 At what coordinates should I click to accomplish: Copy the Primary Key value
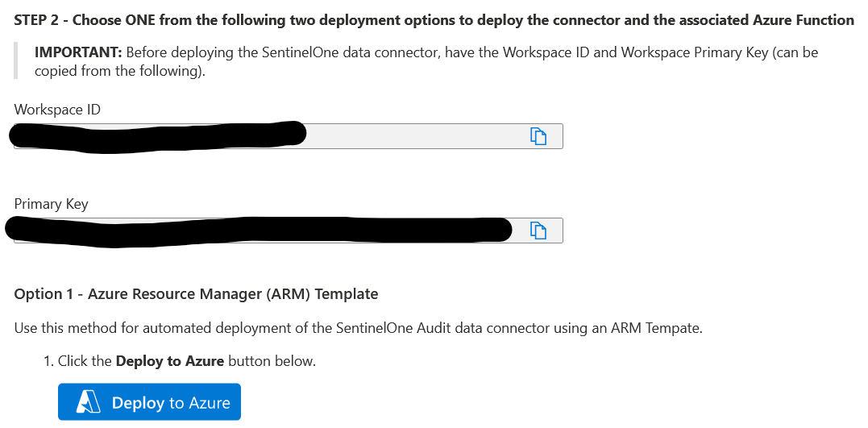(538, 231)
